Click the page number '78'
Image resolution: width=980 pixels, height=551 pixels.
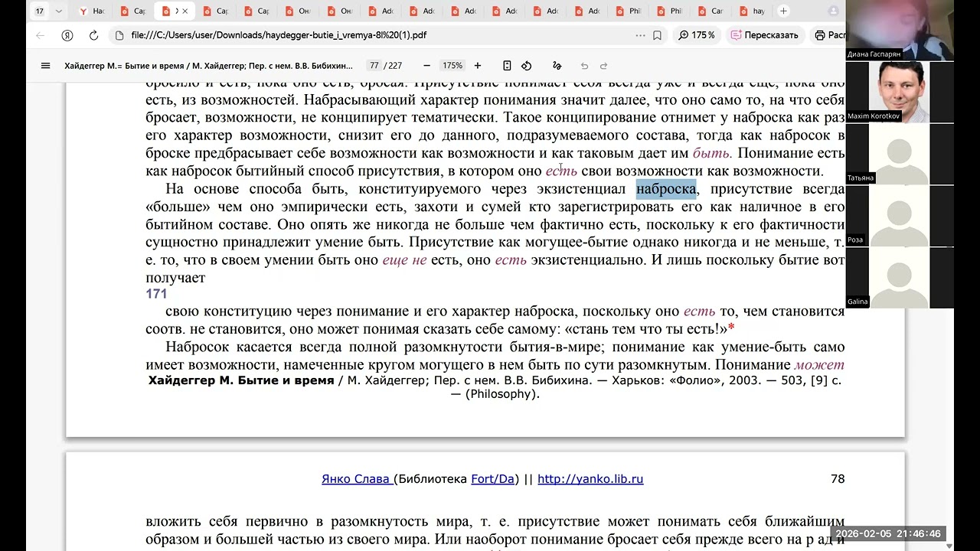pyautogui.click(x=838, y=479)
